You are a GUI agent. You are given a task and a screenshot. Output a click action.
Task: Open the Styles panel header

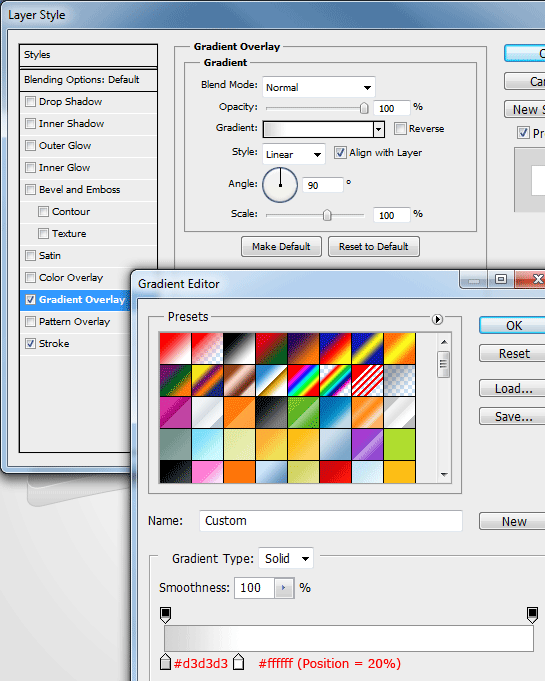click(x=88, y=55)
